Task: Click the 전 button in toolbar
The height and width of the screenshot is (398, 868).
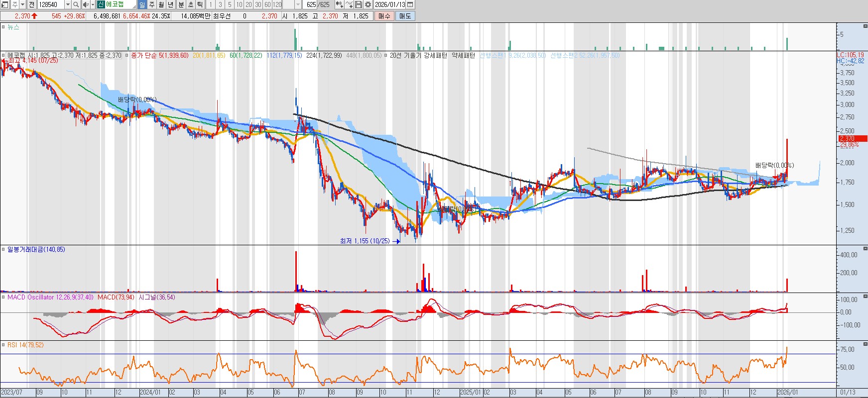Action: click(31, 4)
